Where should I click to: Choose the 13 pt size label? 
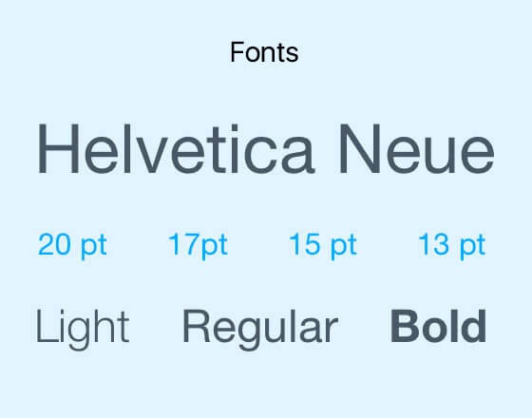[x=452, y=246]
